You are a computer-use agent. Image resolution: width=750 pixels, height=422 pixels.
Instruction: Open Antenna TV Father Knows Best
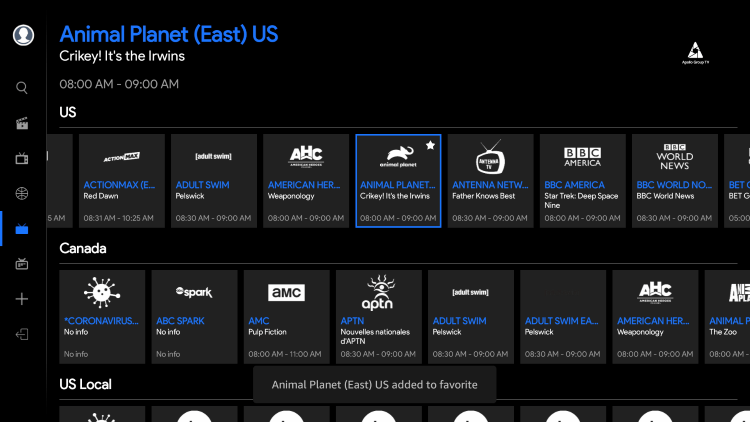click(x=490, y=181)
